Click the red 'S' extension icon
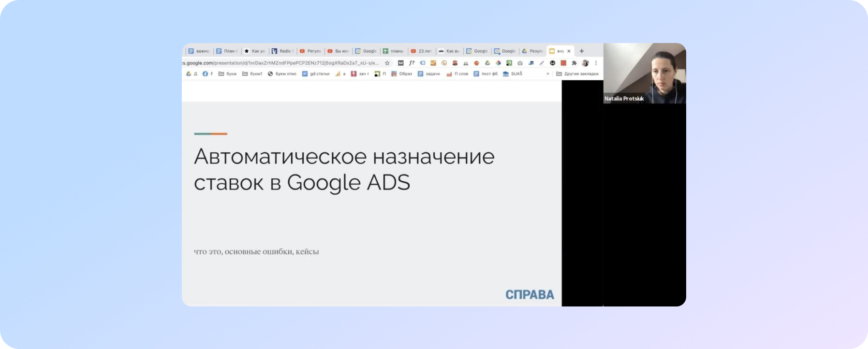The width and height of the screenshot is (868, 349). tap(455, 63)
